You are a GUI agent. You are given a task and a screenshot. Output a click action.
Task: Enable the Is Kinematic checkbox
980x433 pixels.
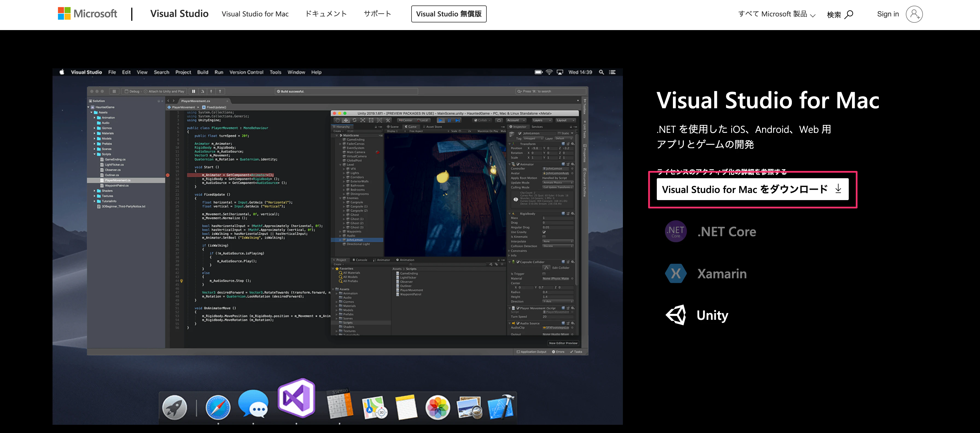click(544, 237)
